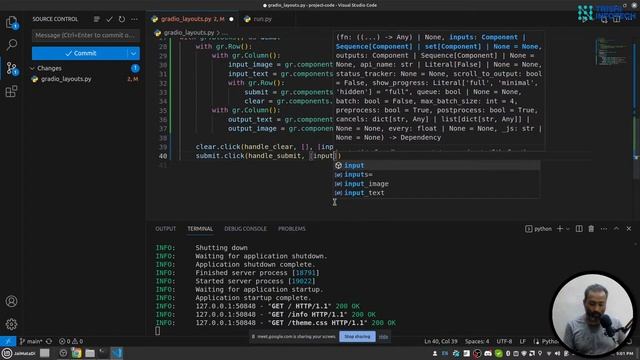640x360 pixels.
Task: Open the launch profile dropdown next to plus
Action: (x=568, y=229)
